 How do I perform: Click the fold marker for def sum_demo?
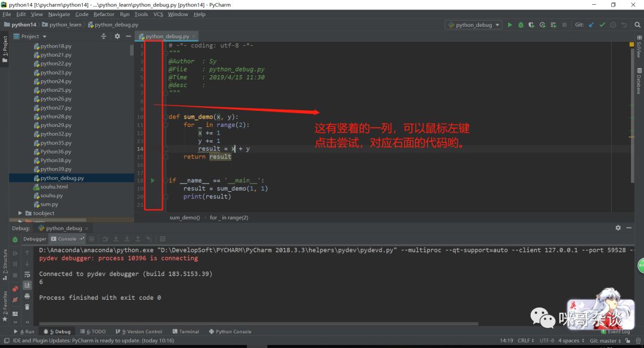tap(166, 117)
